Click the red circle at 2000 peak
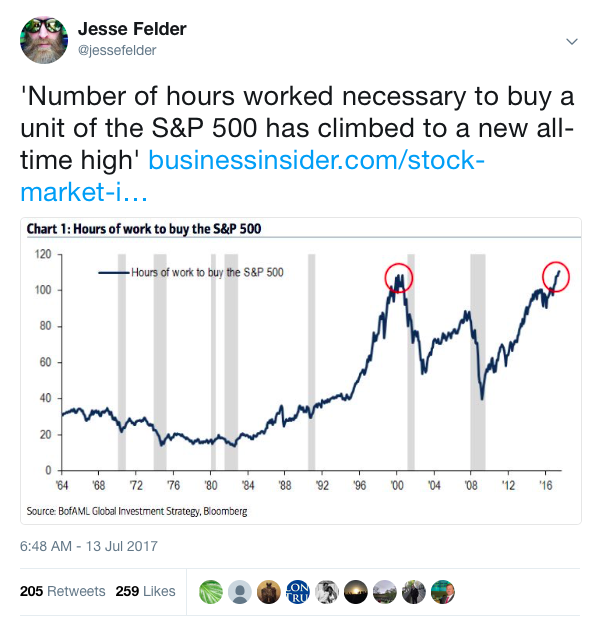601x629 pixels. click(399, 278)
